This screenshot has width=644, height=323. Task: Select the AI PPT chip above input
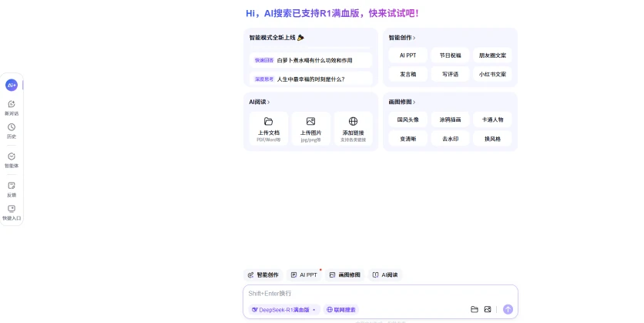304,275
